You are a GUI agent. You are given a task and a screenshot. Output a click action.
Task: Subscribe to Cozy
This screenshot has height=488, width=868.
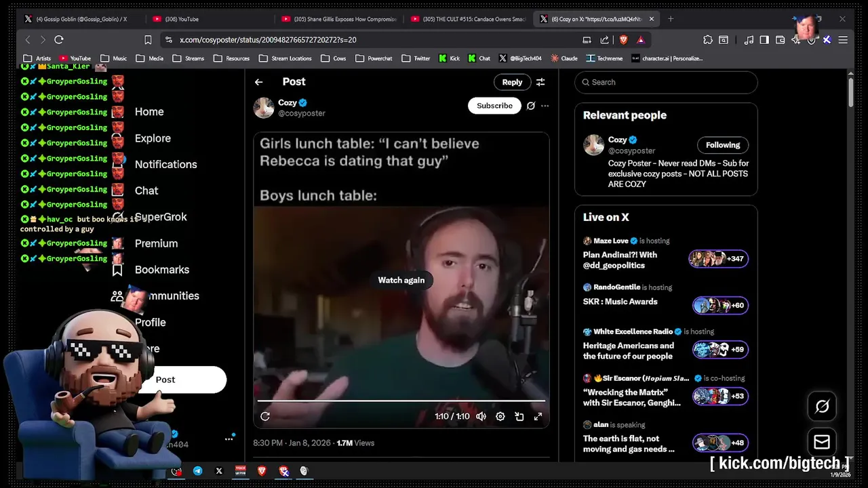tap(494, 106)
